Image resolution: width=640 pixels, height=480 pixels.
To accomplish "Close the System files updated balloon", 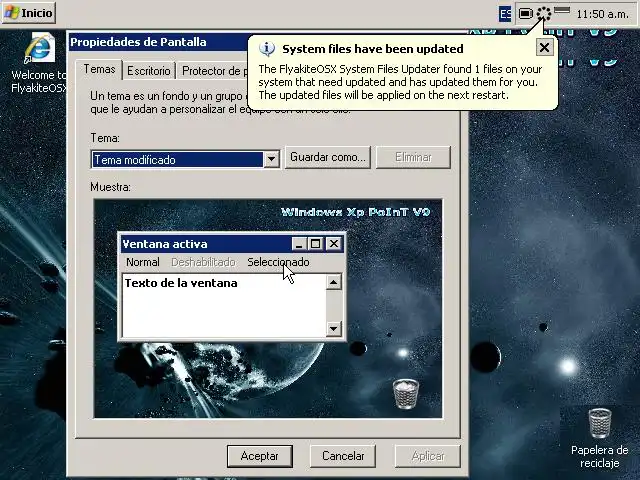I will pyautogui.click(x=544, y=48).
